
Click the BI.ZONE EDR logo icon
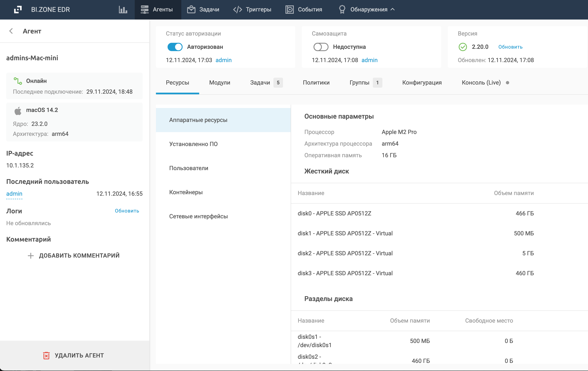(18, 10)
